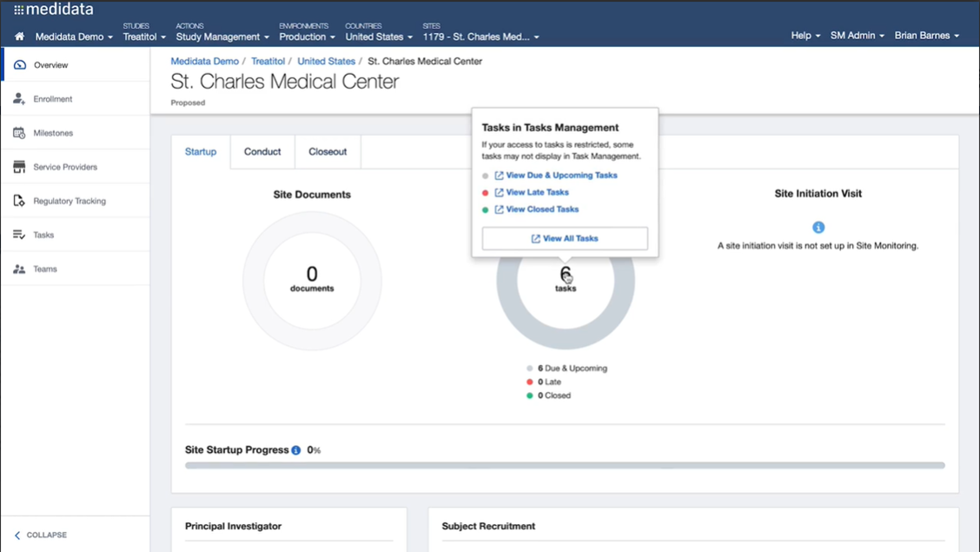Viewport: 980px width, 552px height.
Task: Switch to the Conduct tab
Action: tap(262, 152)
